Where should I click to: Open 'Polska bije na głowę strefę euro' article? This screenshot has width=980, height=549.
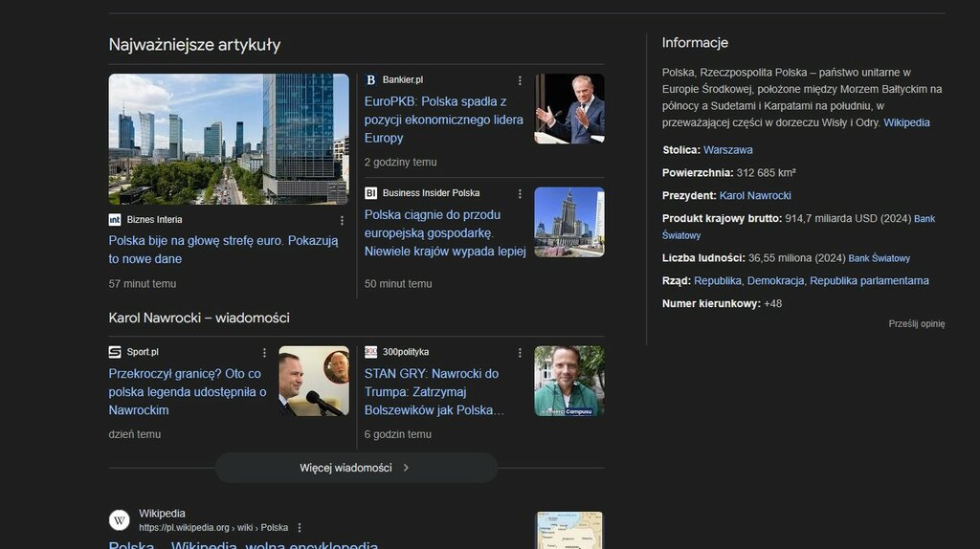[223, 250]
